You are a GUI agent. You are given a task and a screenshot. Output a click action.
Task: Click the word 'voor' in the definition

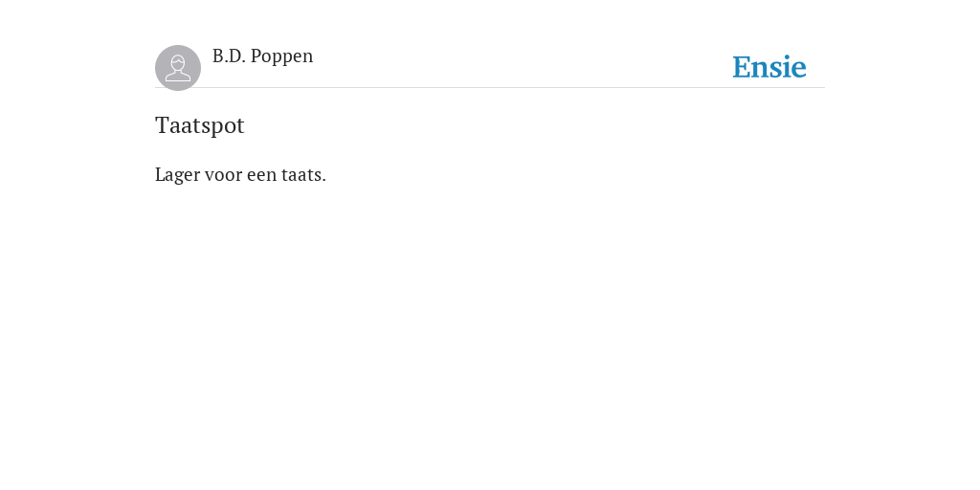223,175
